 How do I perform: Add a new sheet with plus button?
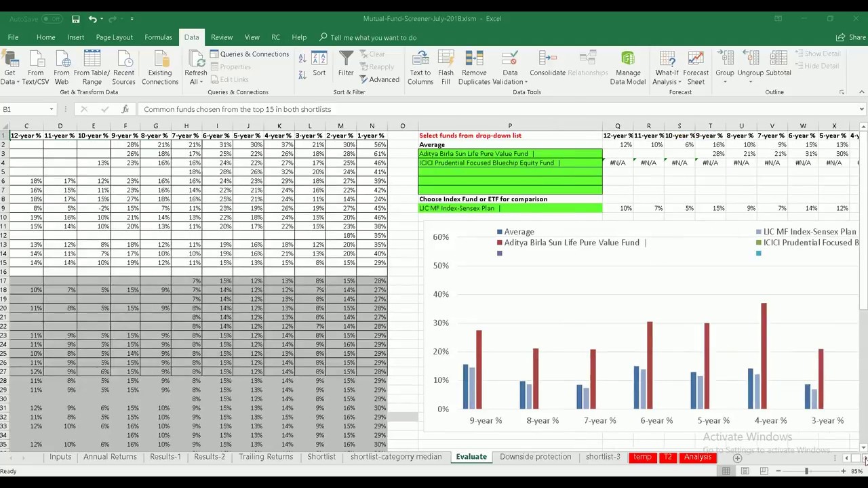(737, 458)
